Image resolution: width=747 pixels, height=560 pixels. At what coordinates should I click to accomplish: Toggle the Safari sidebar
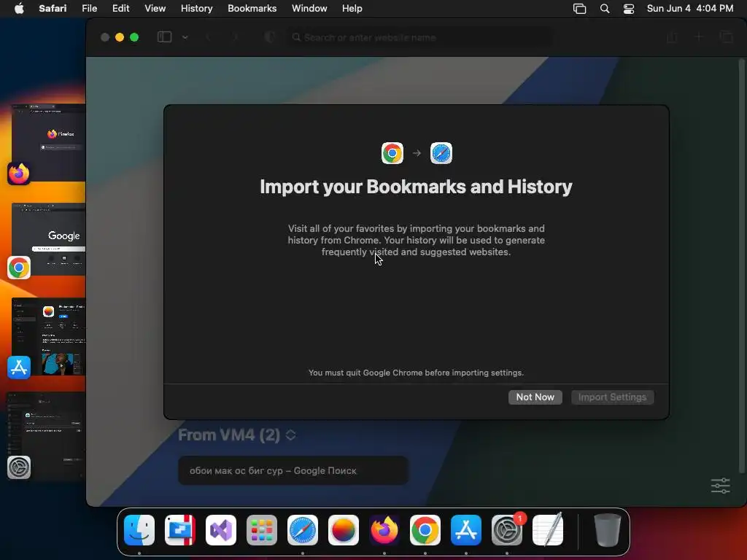coord(164,37)
